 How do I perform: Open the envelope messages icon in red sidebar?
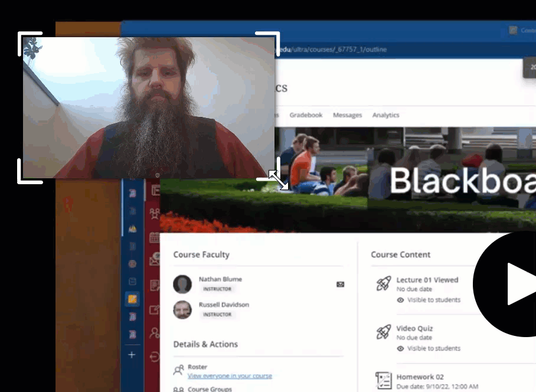tap(155, 260)
